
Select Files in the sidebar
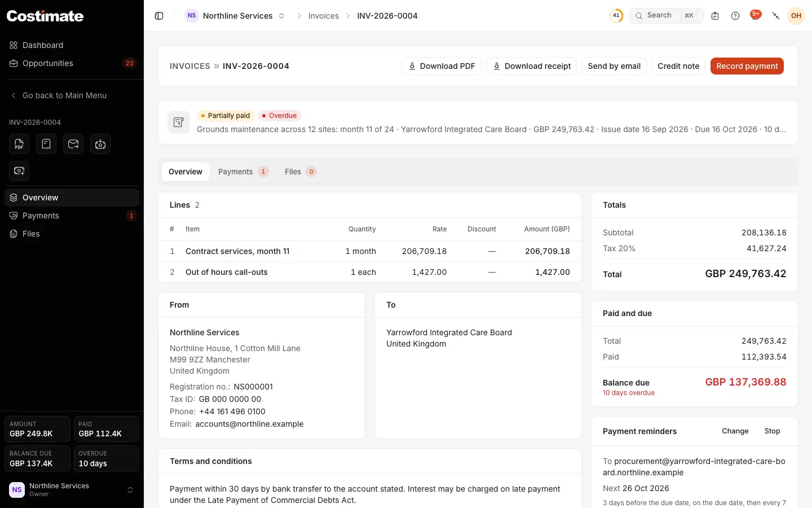(x=72, y=234)
